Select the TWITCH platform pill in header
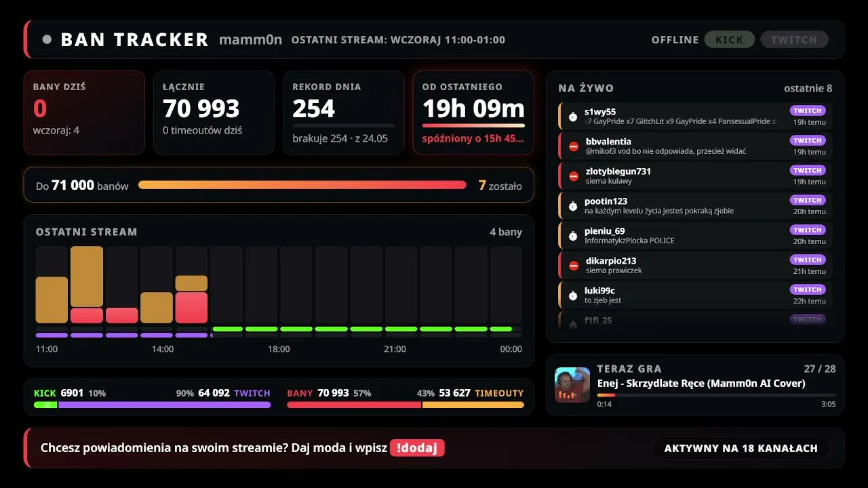This screenshot has width=868, height=488. [x=794, y=39]
